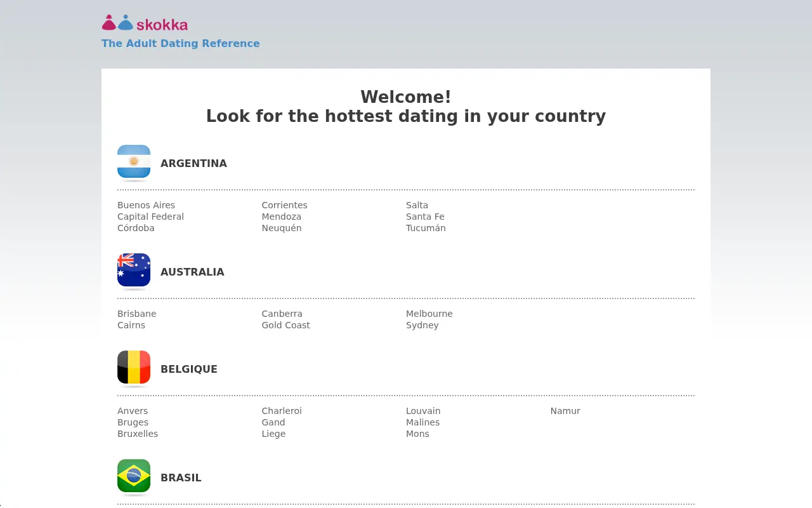Select Tucumán city link

[426, 228]
